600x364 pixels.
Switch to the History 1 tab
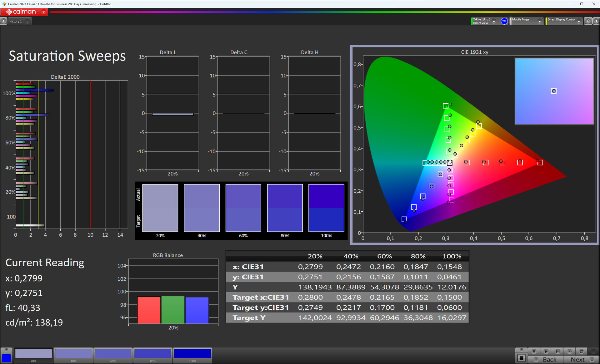pos(15,21)
